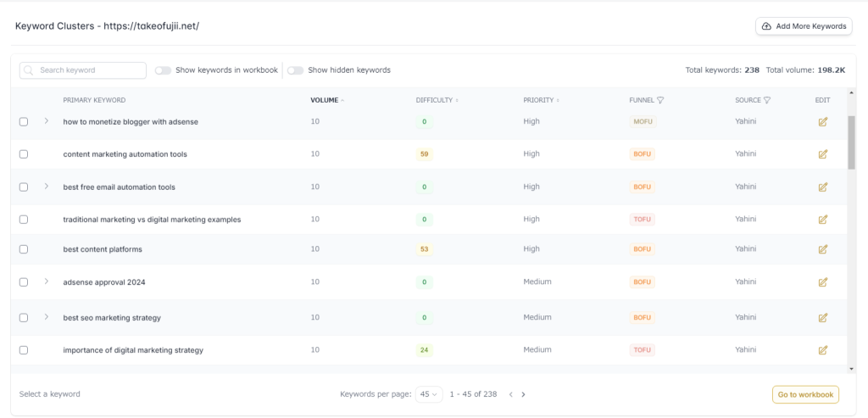The height and width of the screenshot is (418, 868).
Task: Open the keywords per page dropdown
Action: tap(428, 394)
